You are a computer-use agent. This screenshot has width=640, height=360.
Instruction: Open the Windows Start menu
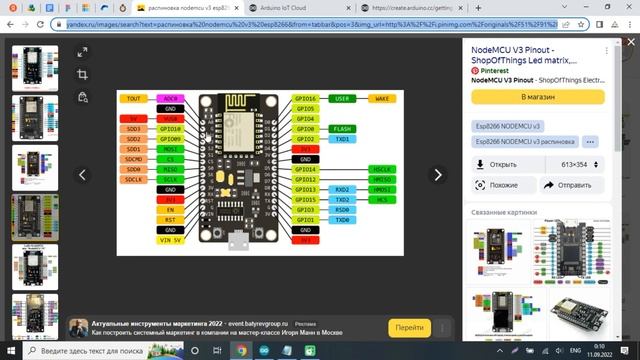[11, 351]
